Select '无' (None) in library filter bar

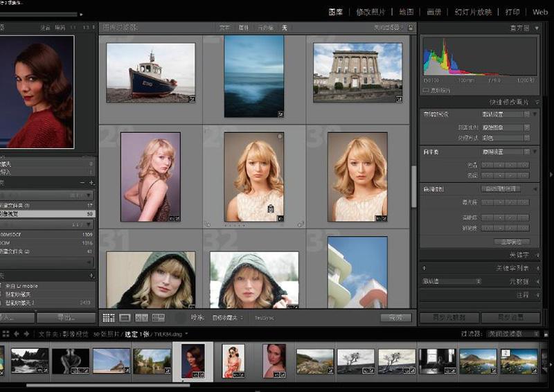coord(284,28)
